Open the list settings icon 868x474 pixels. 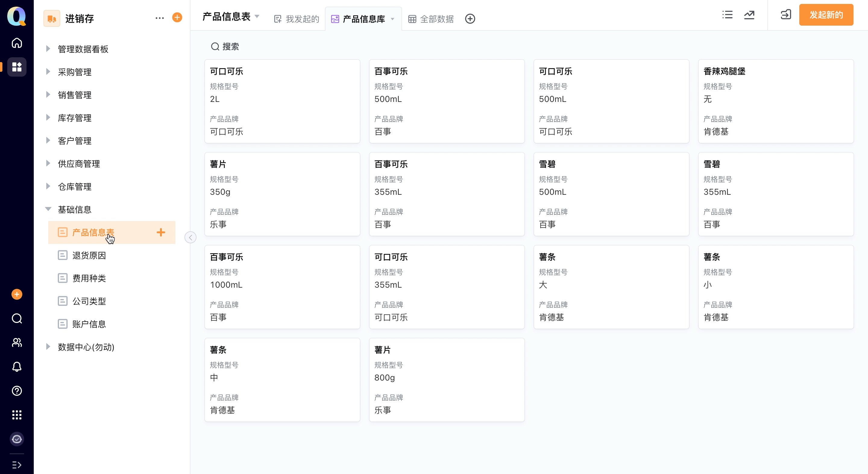point(728,14)
